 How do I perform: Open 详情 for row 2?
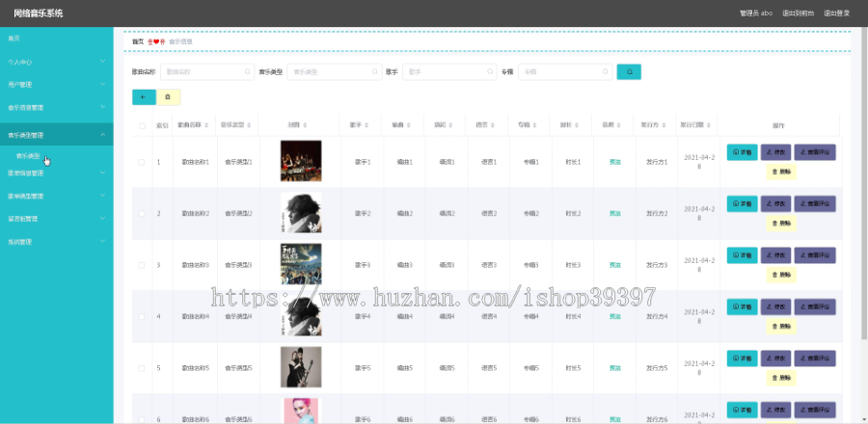(742, 203)
